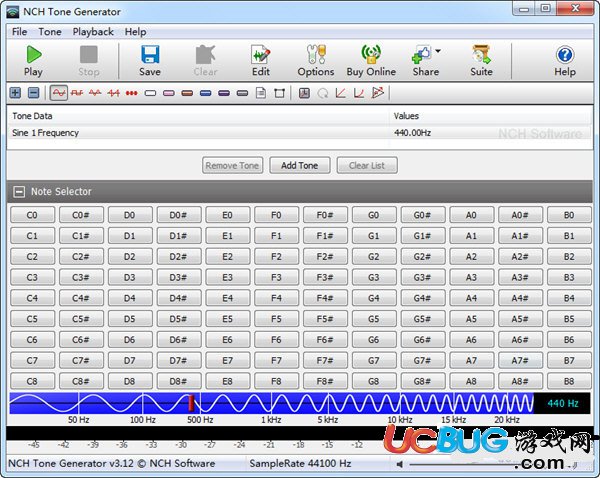Select the blue noise icon
Screen dimensions: 600x478
click(205, 93)
